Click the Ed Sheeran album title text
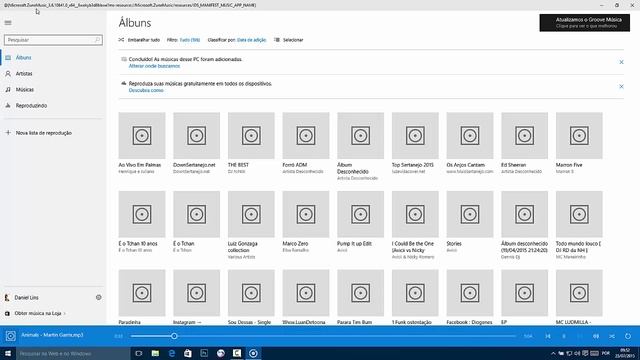640x360 pixels. click(513, 165)
